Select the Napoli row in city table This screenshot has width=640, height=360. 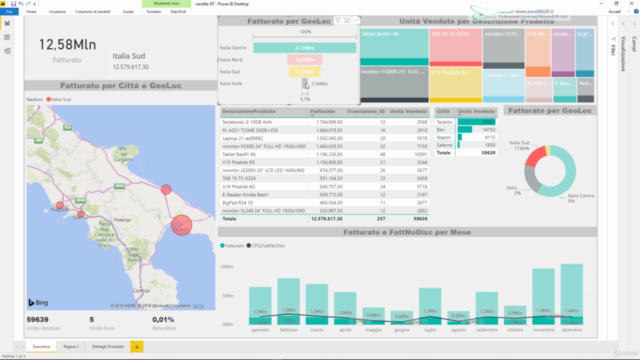pyautogui.click(x=466, y=138)
